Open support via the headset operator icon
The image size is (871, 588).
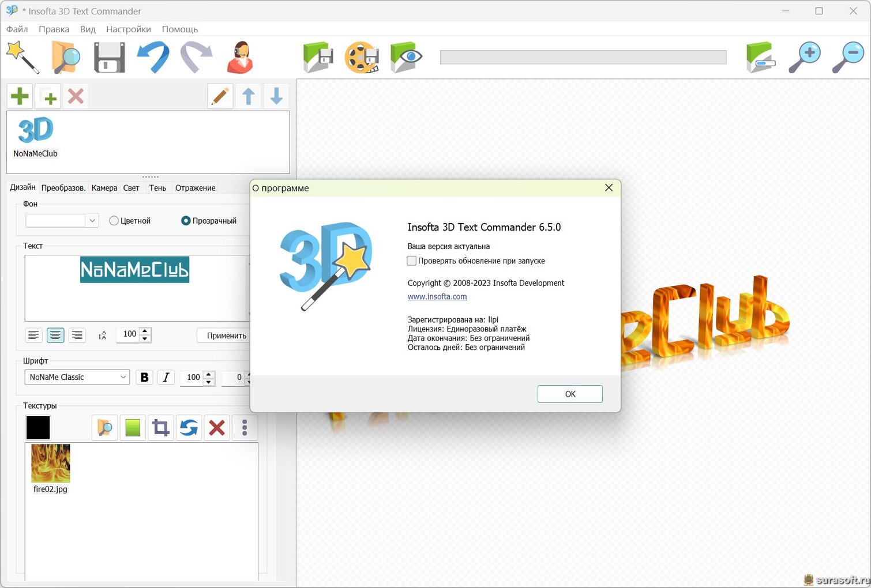pyautogui.click(x=240, y=57)
